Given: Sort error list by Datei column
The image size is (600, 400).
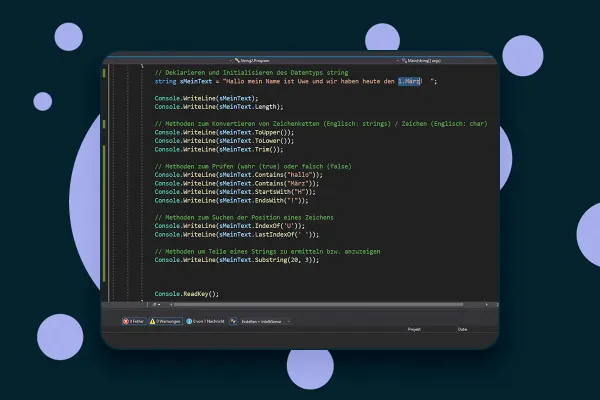Looking at the screenshot, I should (x=462, y=329).
